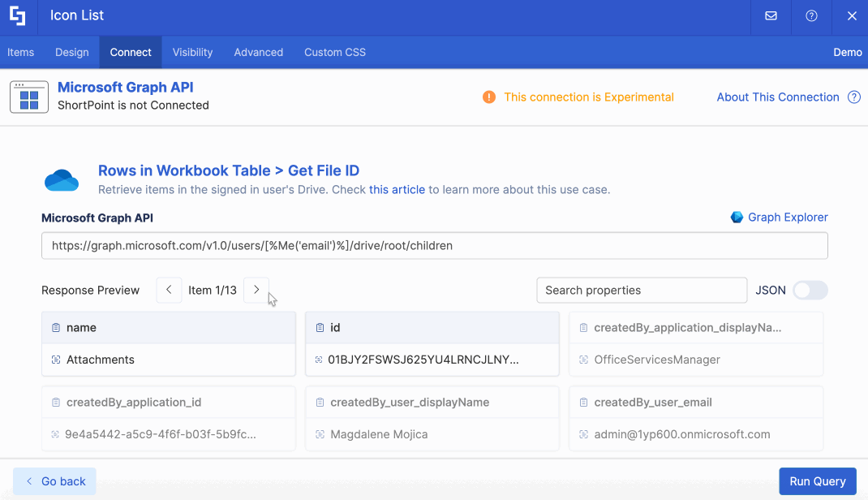The height and width of the screenshot is (500, 868).
Task: Switch to the Items tab
Action: [x=20, y=52]
